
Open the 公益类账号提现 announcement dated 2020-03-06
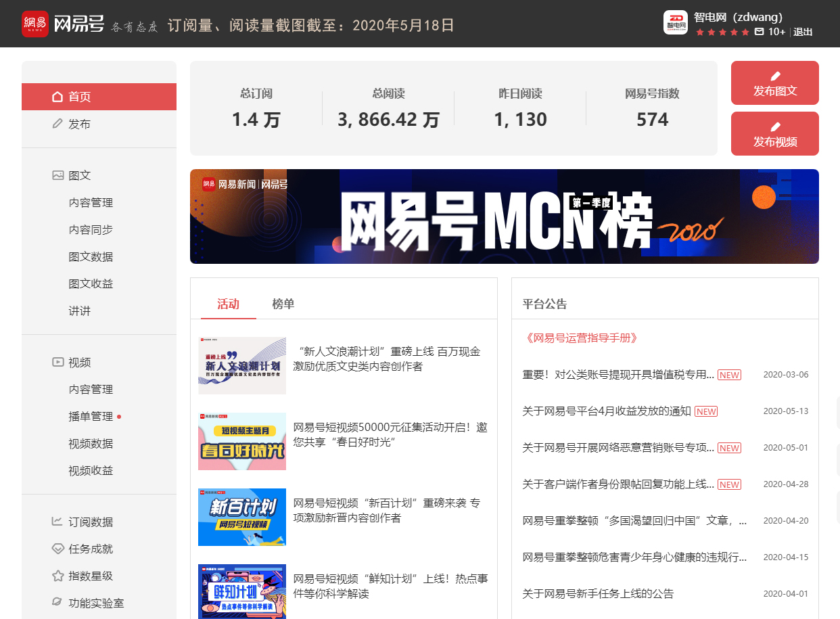(x=619, y=374)
